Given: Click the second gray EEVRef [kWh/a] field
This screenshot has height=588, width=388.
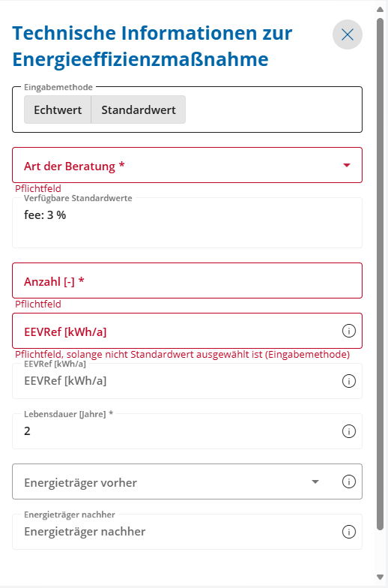Looking at the screenshot, I should [187, 381].
